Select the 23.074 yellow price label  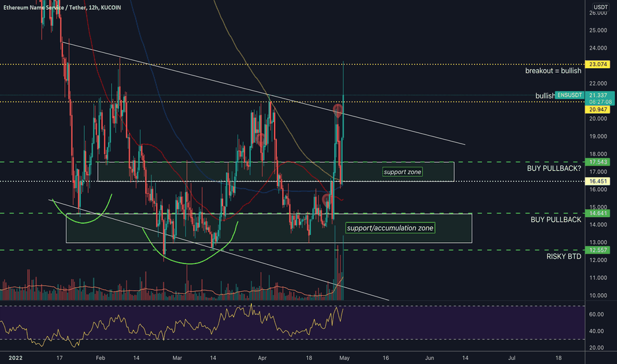click(x=598, y=64)
